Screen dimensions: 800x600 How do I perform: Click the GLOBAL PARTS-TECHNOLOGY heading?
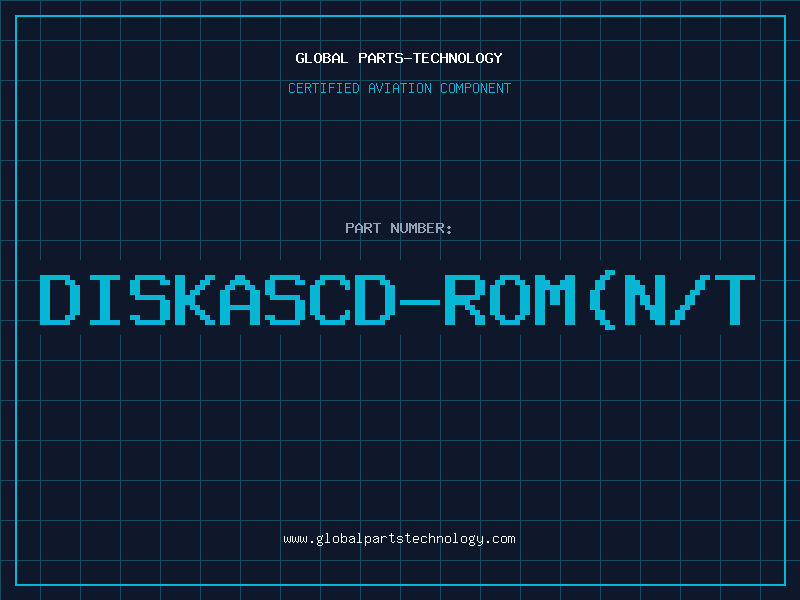coord(399,58)
